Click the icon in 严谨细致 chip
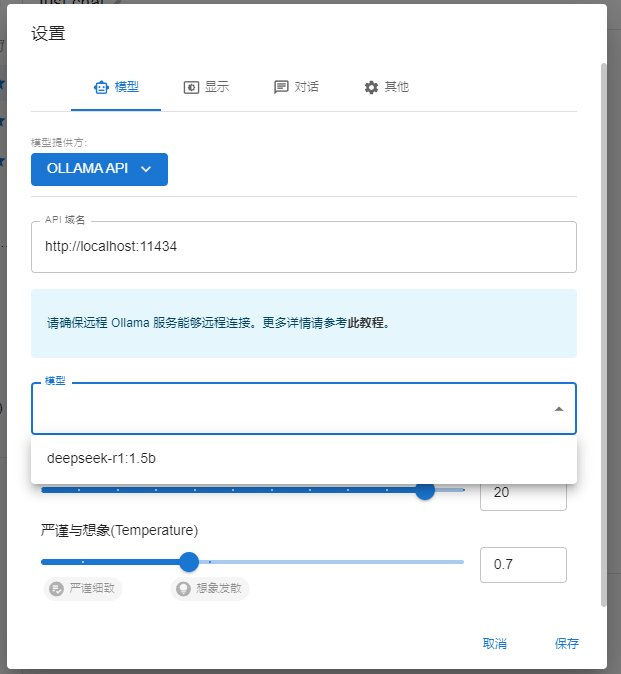Viewport: 621px width, 674px height. coord(56,588)
